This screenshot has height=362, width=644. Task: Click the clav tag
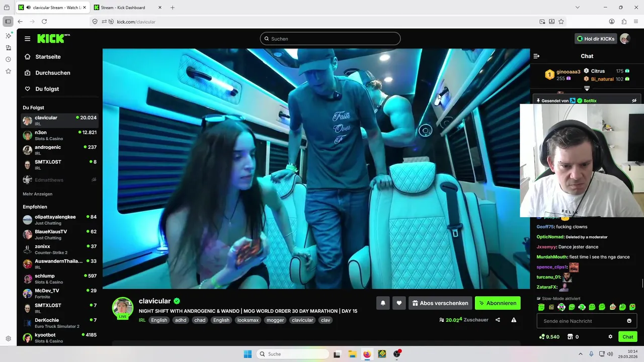pyautogui.click(x=326, y=320)
